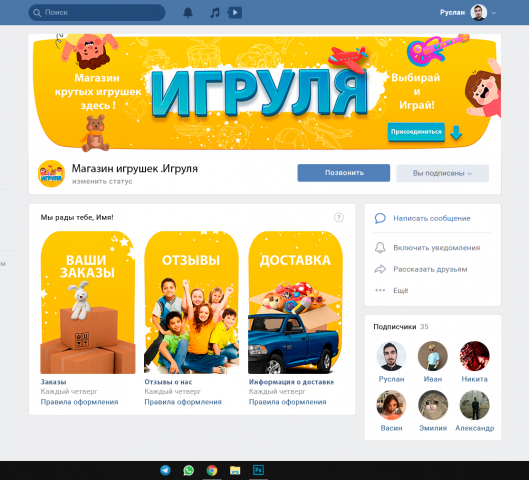The height and width of the screenshot is (480, 529).
Task: Open subscriber Александр's avatar
Action: tap(474, 405)
